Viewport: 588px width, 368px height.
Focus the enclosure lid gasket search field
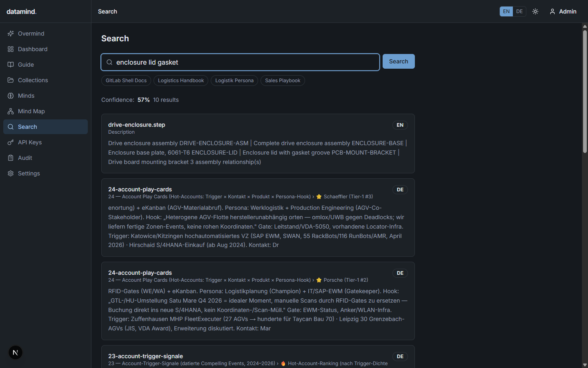[x=240, y=62]
